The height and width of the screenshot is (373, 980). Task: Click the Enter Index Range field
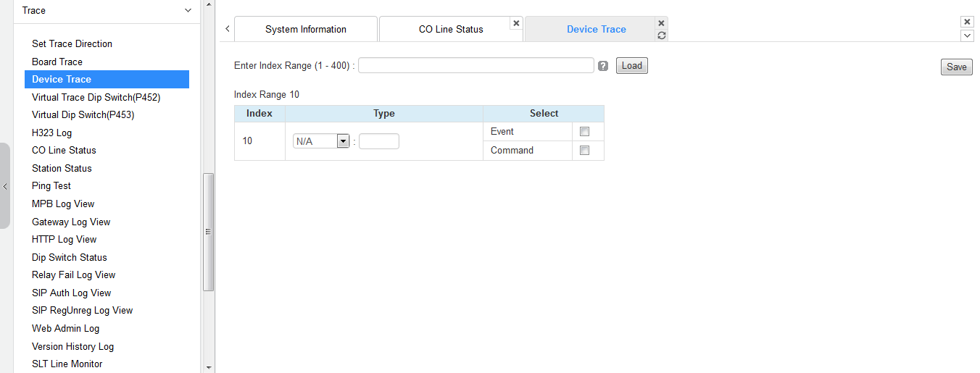(x=476, y=66)
